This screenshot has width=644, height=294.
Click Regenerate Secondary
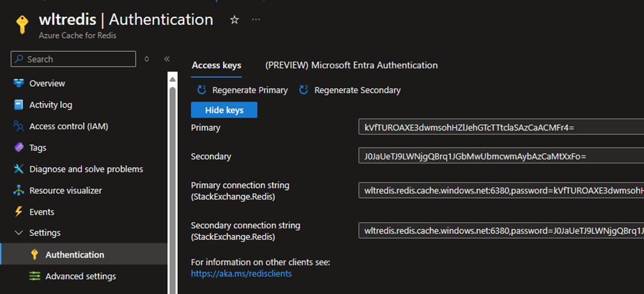349,90
